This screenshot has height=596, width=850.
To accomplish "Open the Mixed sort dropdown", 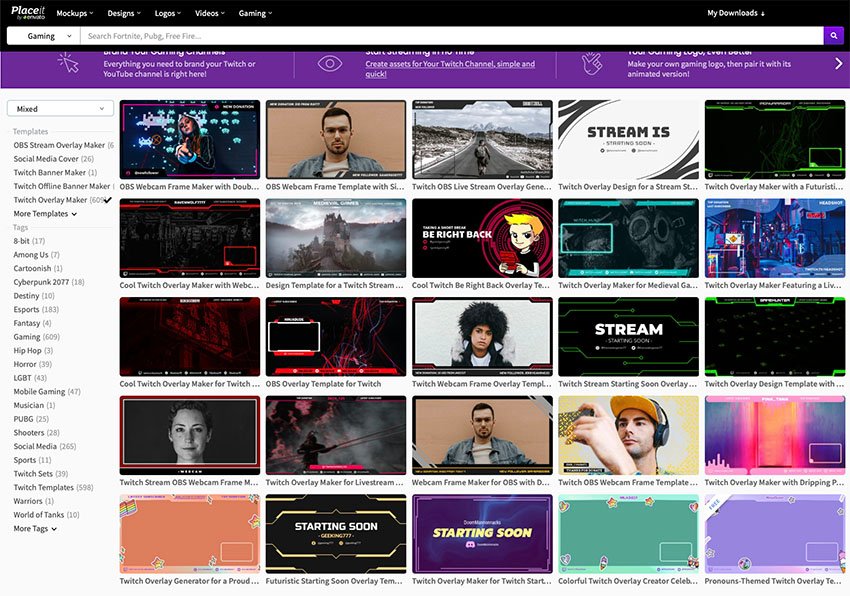I will (60, 109).
